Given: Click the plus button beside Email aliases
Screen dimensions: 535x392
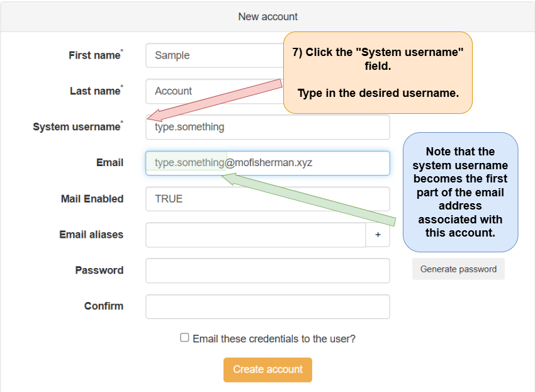Looking at the screenshot, I should click(378, 235).
